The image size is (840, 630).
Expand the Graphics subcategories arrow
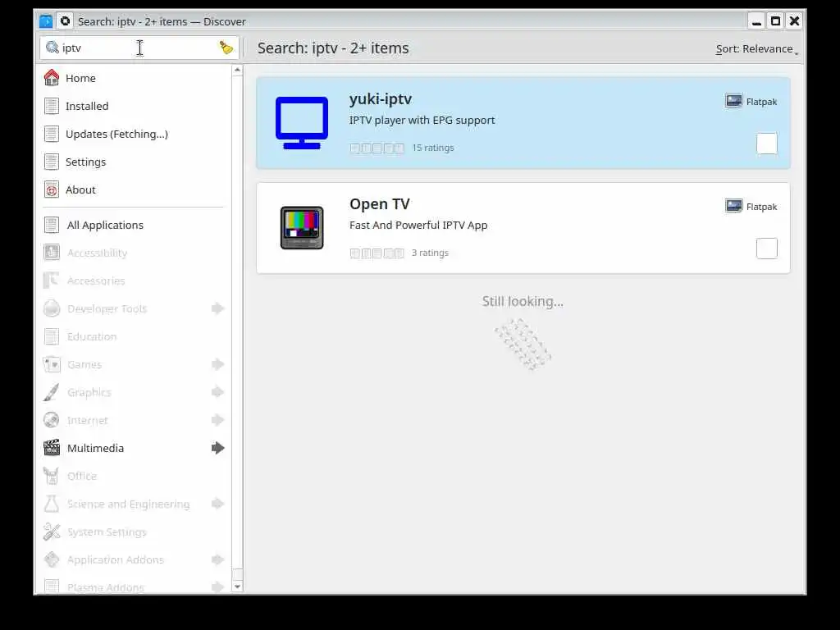tap(217, 391)
